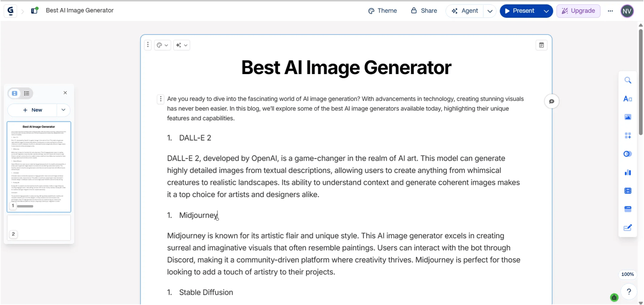Switch to filmstrip view in card panel

point(14,93)
